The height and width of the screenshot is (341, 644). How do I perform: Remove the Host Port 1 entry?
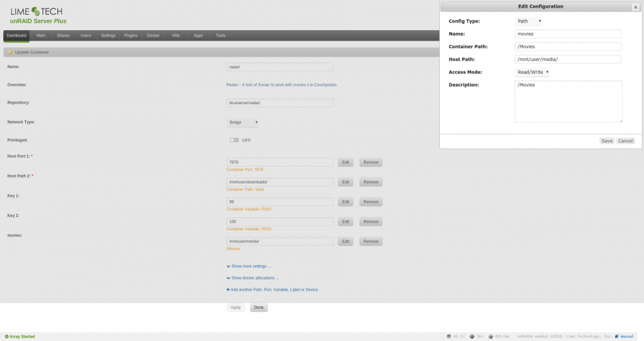371,162
